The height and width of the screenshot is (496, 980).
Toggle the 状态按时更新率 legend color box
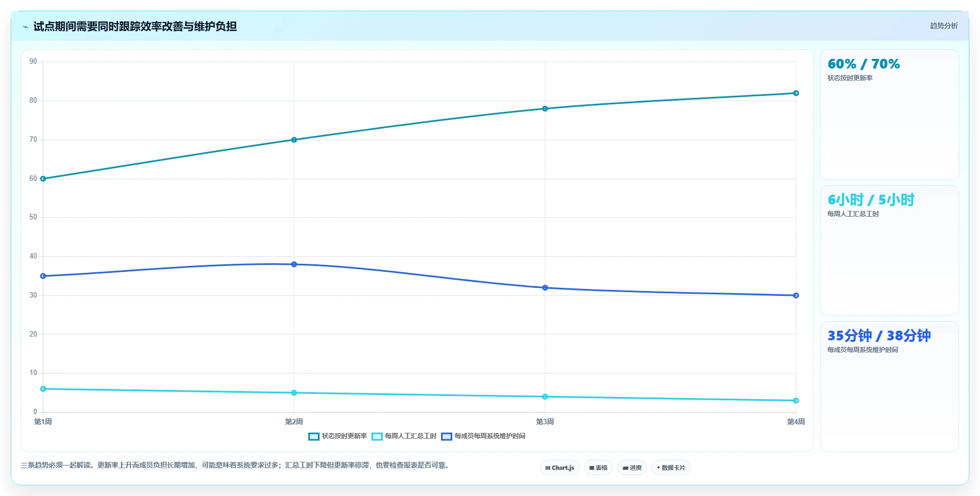[314, 436]
